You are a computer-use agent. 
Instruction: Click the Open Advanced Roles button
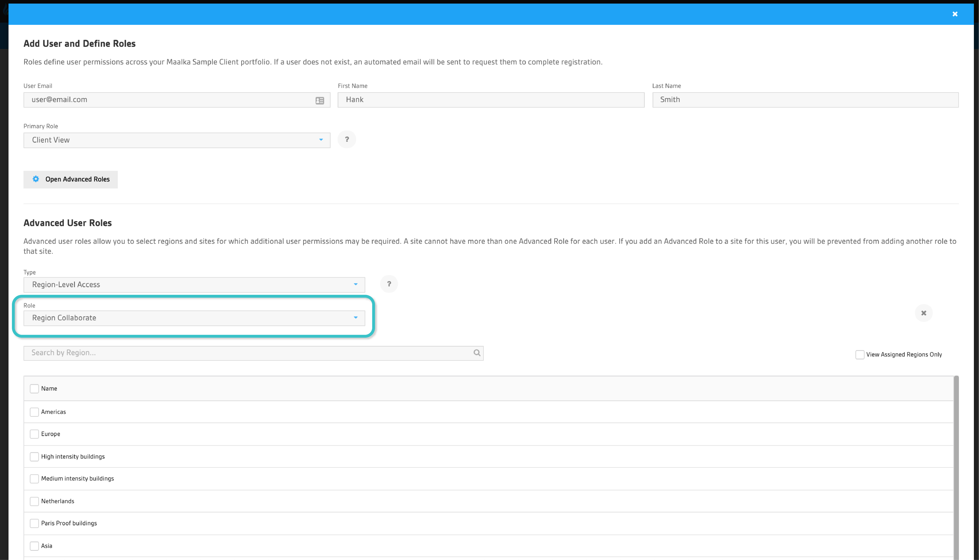[x=70, y=179]
